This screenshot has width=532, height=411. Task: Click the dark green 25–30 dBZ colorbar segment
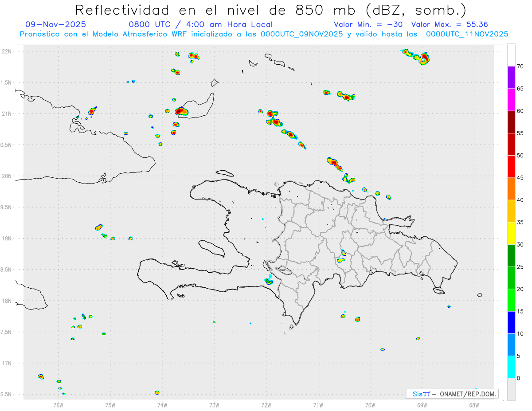tap(511, 255)
